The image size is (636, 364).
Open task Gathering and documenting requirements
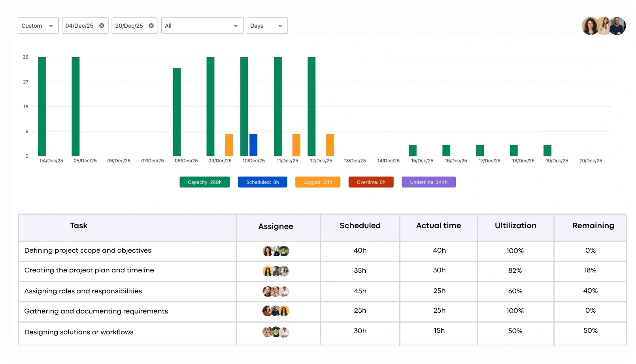[x=96, y=311]
